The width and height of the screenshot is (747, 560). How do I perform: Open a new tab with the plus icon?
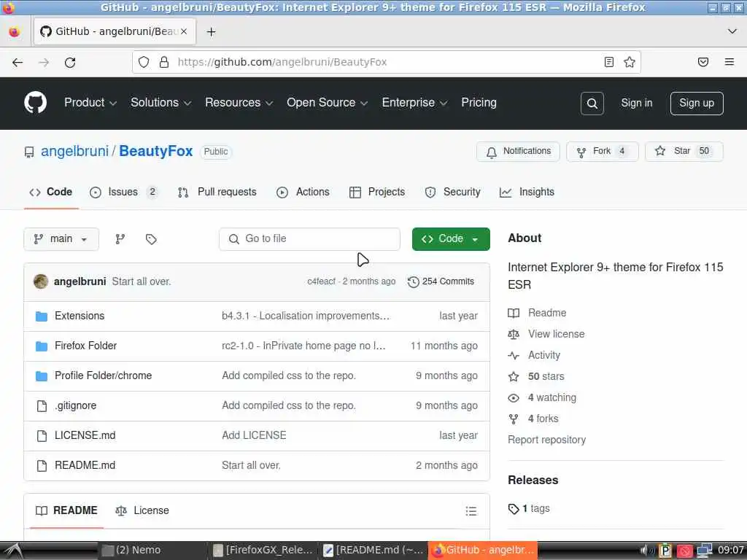[211, 32]
